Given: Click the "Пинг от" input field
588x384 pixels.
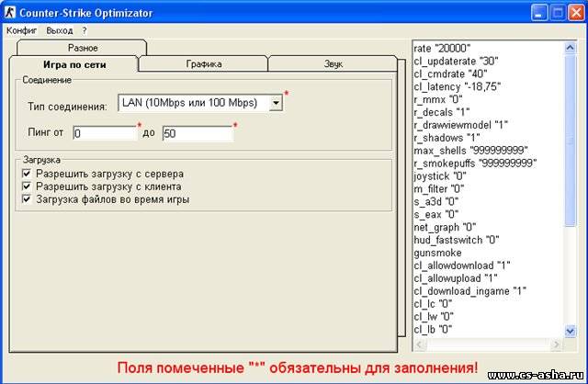Looking at the screenshot, I should 104,134.
